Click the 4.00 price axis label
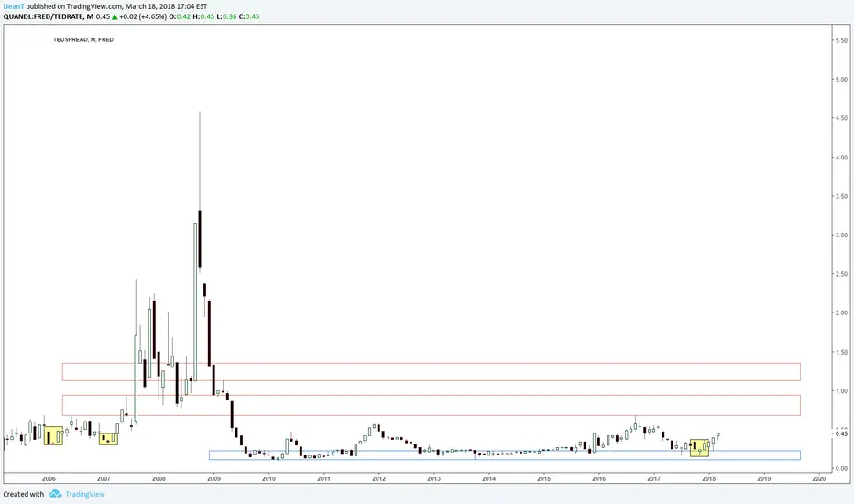The height and width of the screenshot is (504, 854). [841, 158]
